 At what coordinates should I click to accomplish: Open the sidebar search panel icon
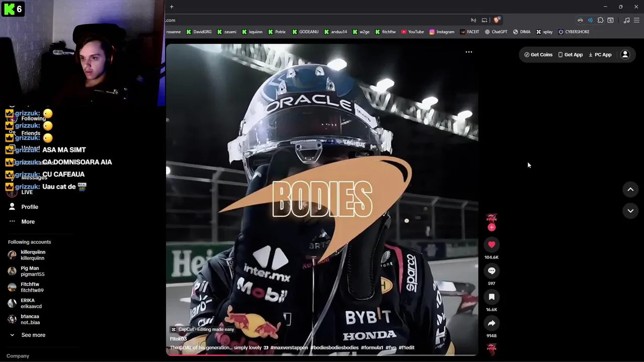[x=610, y=20]
